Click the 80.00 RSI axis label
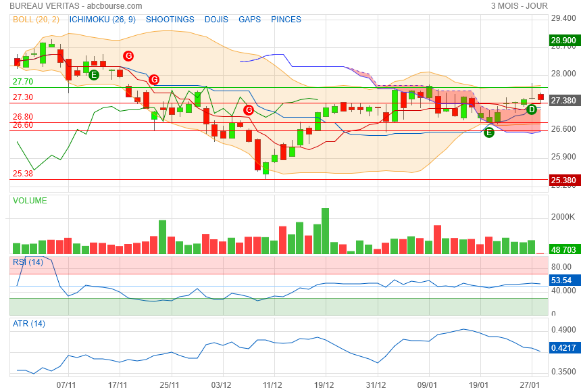581x392 pixels. pyautogui.click(x=561, y=267)
